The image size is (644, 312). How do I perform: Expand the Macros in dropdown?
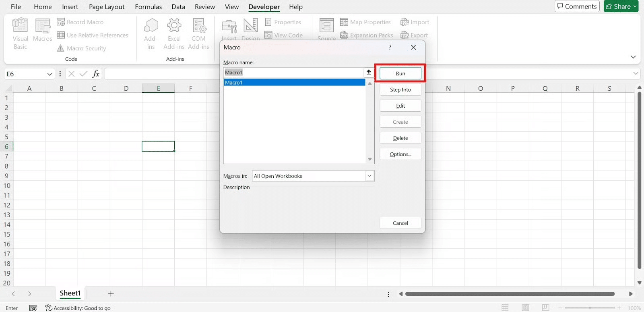point(369,176)
